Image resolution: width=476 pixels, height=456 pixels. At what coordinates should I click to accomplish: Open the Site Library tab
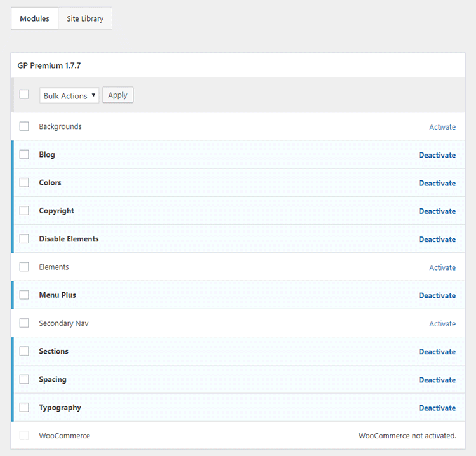click(x=85, y=18)
